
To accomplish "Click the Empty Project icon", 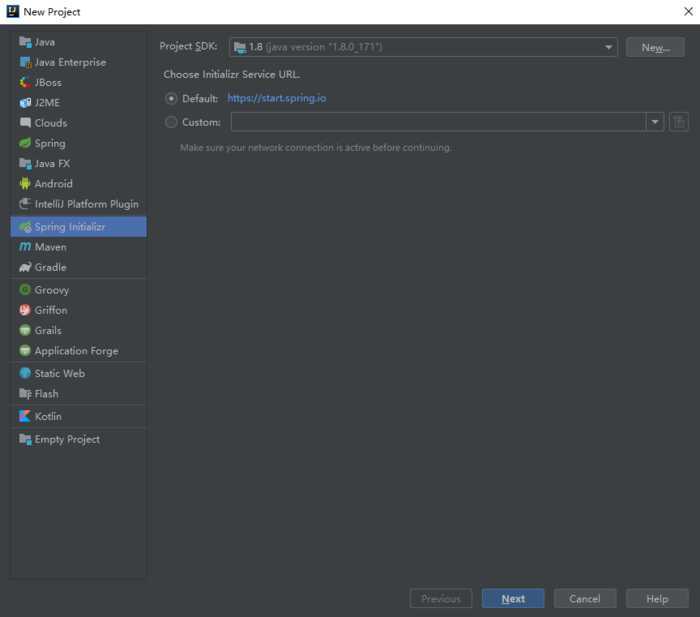I will tap(25, 439).
